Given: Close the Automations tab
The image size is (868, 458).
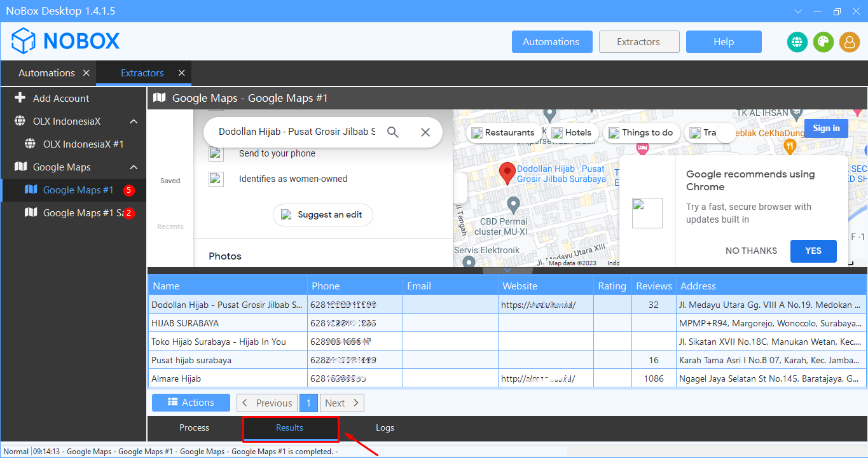Looking at the screenshot, I should (x=86, y=73).
